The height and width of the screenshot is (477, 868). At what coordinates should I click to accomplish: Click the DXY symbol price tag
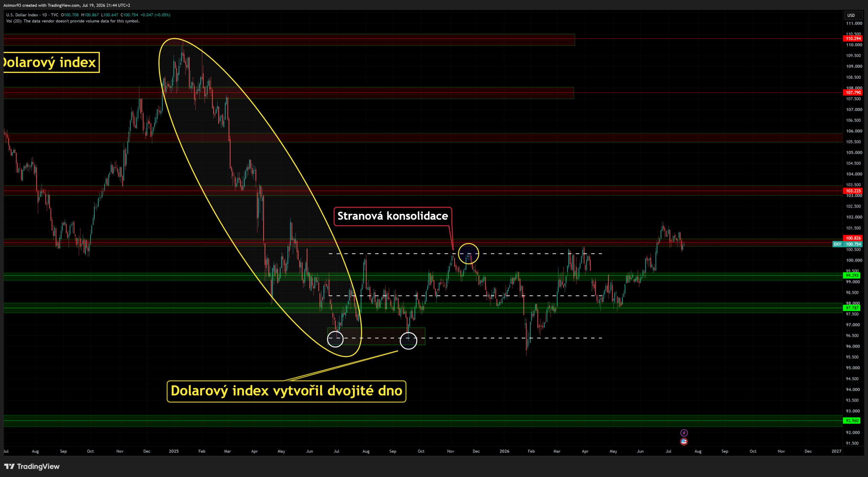click(837, 244)
